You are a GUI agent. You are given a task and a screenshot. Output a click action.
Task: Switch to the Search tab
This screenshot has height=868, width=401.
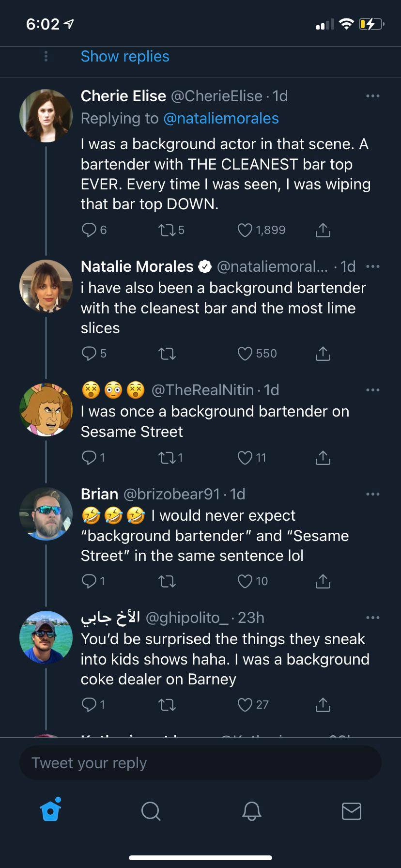[x=151, y=811]
